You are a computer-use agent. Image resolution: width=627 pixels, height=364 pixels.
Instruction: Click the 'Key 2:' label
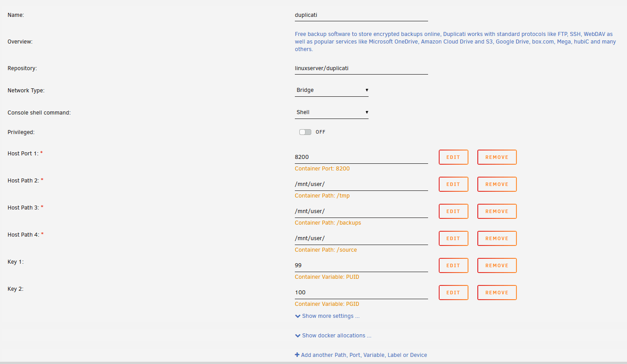click(16, 289)
